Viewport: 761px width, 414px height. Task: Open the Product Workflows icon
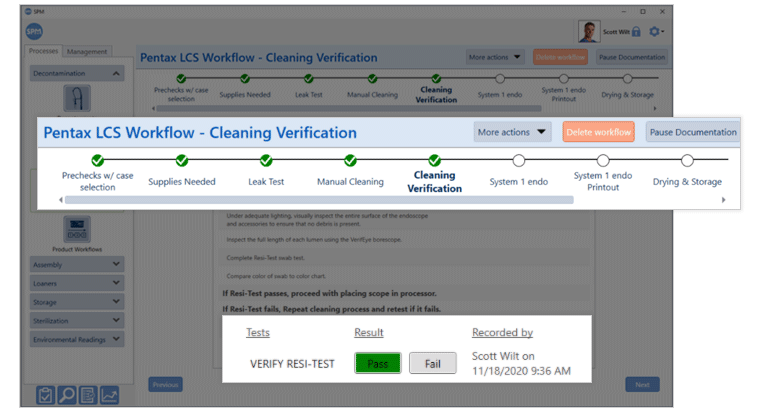click(77, 230)
